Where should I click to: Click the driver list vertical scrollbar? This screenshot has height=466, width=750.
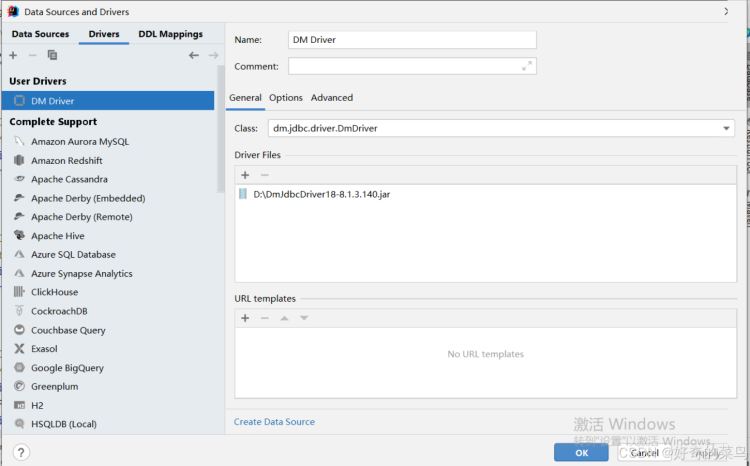pos(221,129)
